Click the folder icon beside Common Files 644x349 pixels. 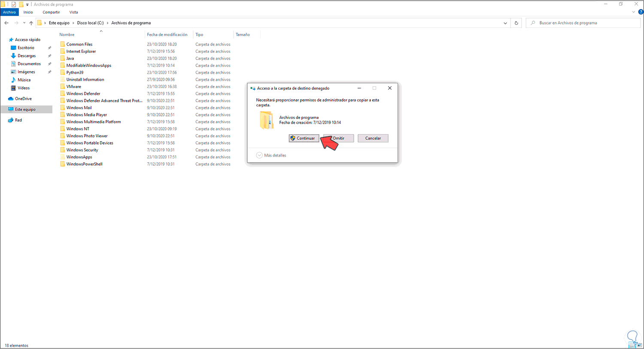point(62,44)
